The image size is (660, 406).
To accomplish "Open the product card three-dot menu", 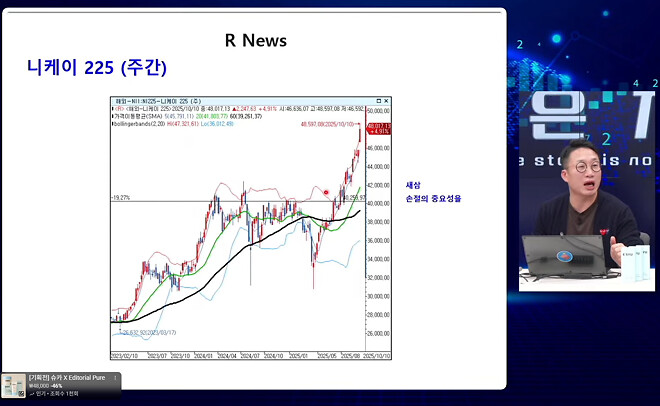I will click(x=115, y=378).
